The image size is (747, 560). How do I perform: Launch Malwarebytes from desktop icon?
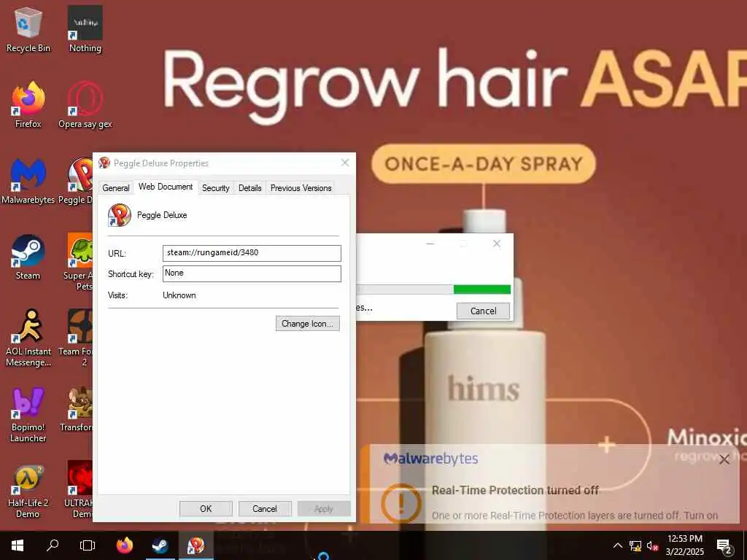point(28,181)
